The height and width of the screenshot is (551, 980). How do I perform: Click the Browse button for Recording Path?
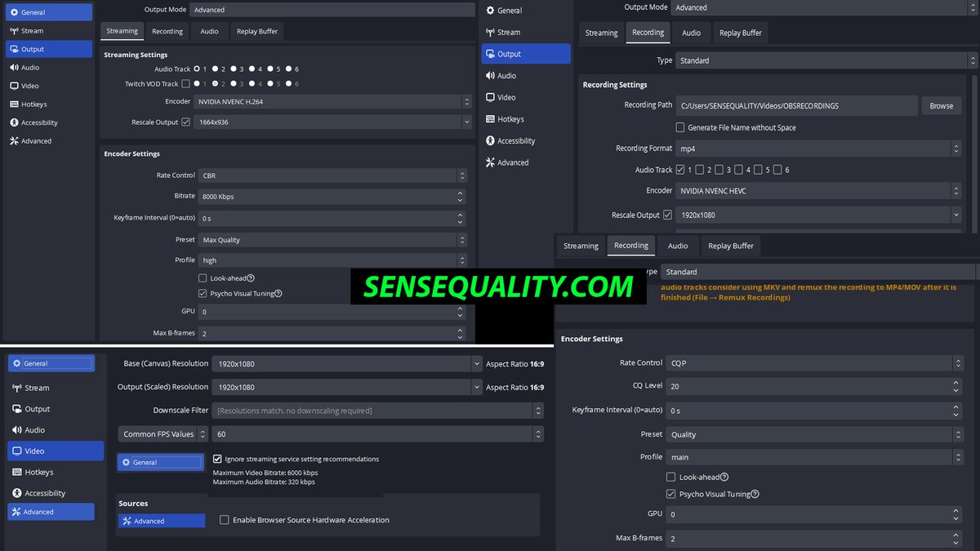point(942,105)
